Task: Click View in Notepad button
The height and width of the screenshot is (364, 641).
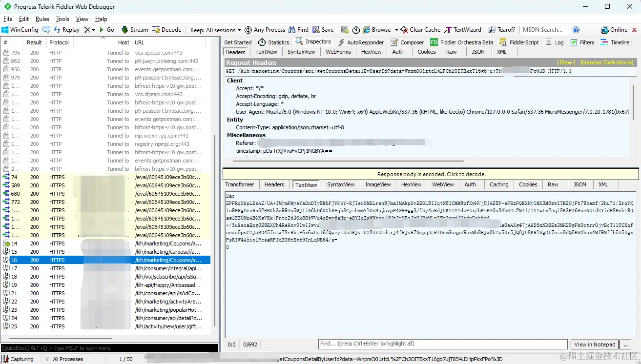Action: click(595, 344)
